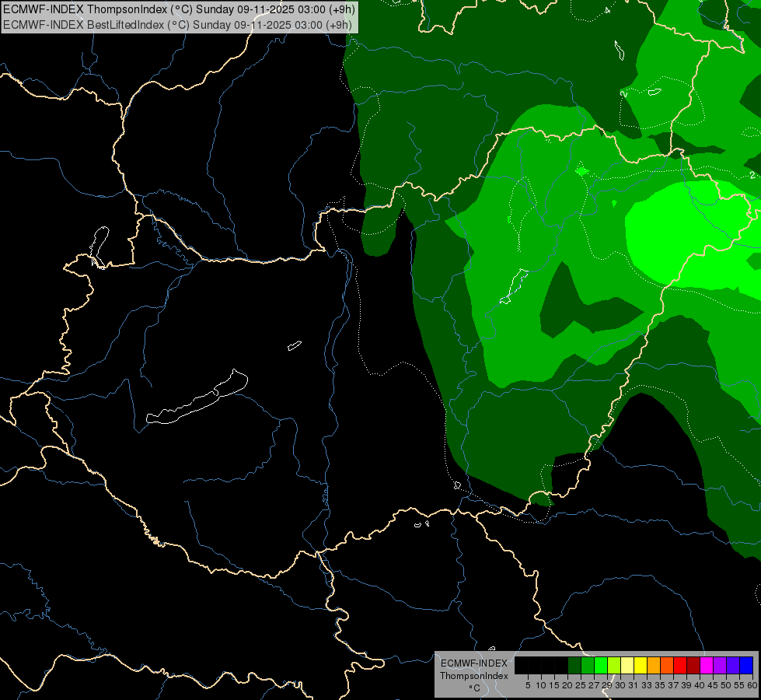
Task: Click the legend tick label 27
Action: 594,685
